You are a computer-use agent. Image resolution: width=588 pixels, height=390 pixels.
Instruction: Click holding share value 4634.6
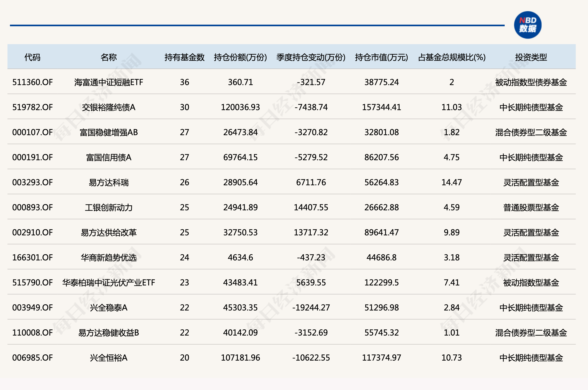[x=240, y=257]
